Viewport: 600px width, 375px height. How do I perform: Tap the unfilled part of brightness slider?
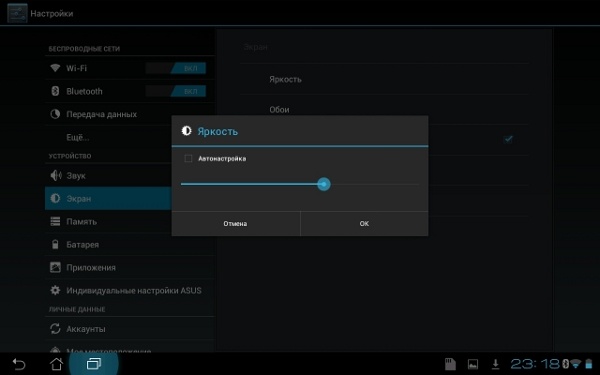(x=375, y=184)
